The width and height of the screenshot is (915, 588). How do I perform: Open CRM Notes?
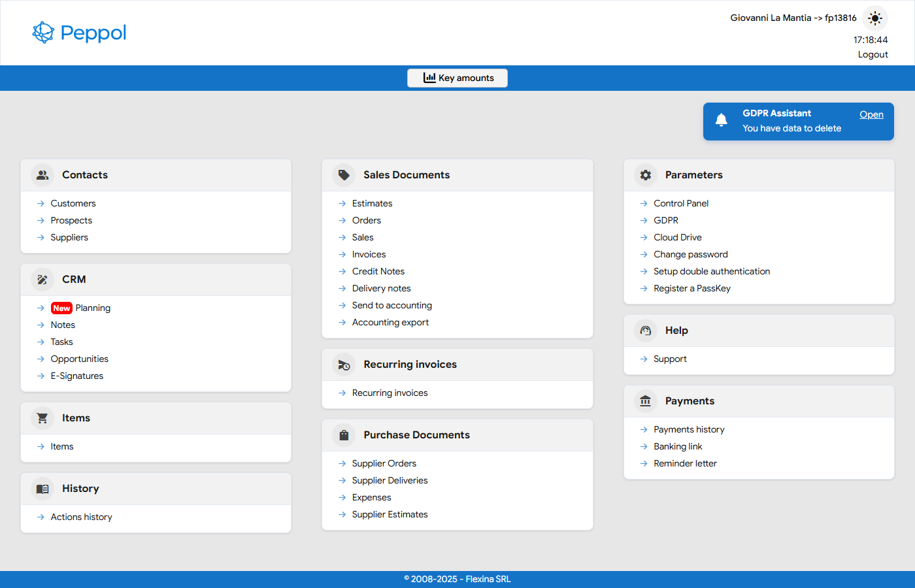[x=63, y=325]
